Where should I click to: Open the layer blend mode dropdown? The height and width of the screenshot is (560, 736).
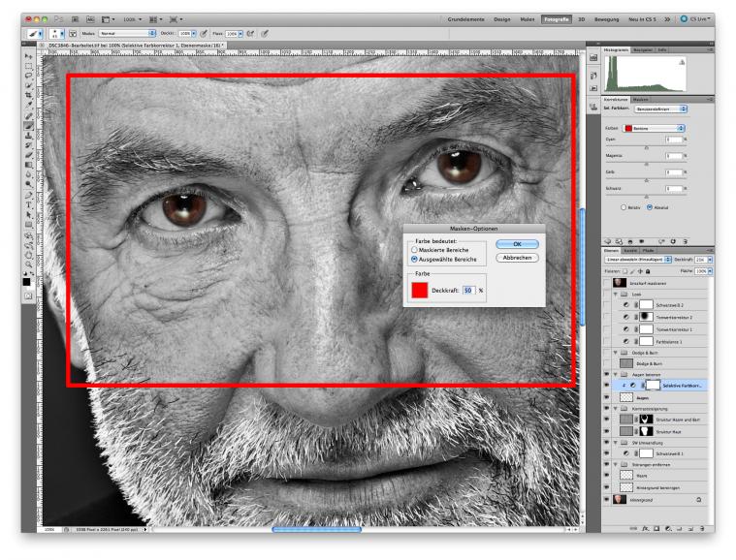pyautogui.click(x=638, y=260)
